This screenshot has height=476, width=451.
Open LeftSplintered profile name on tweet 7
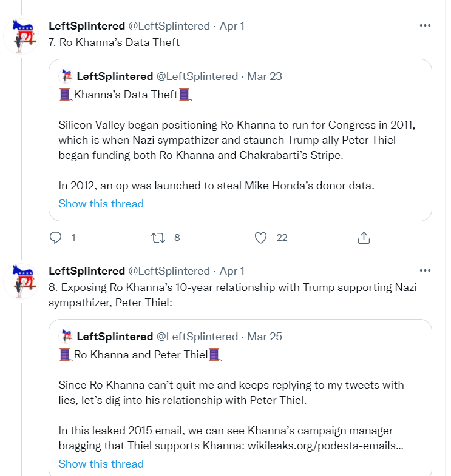87,26
